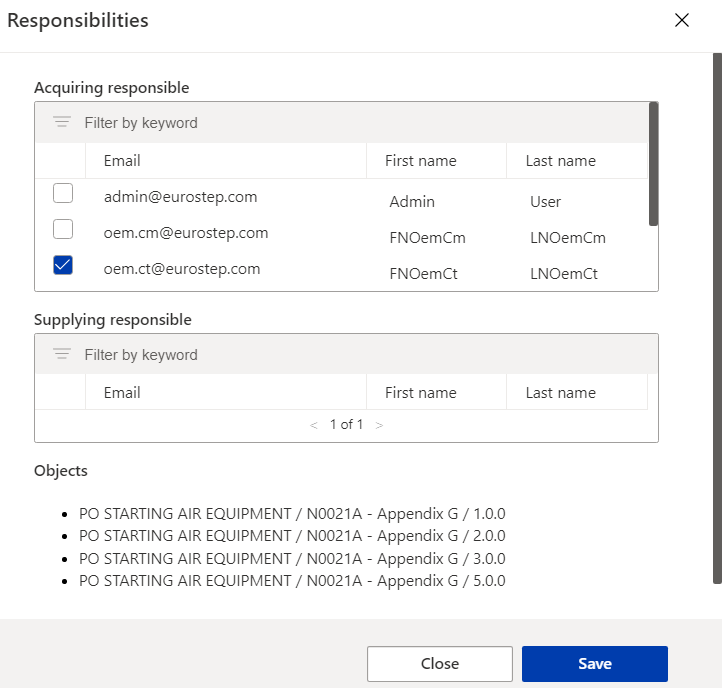The image size is (722, 688).
Task: Sort Acquiring table by Email column
Action: coord(122,161)
